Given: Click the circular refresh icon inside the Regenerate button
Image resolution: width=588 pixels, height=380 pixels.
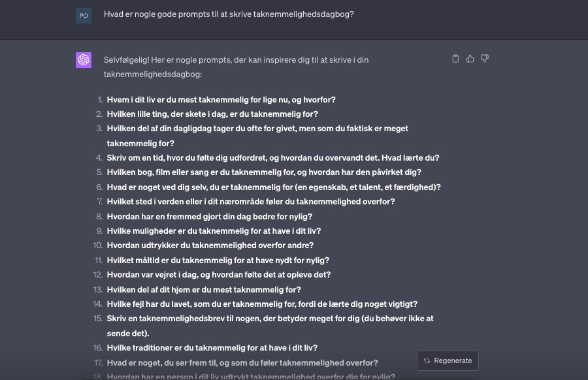Looking at the screenshot, I should click(x=427, y=360).
